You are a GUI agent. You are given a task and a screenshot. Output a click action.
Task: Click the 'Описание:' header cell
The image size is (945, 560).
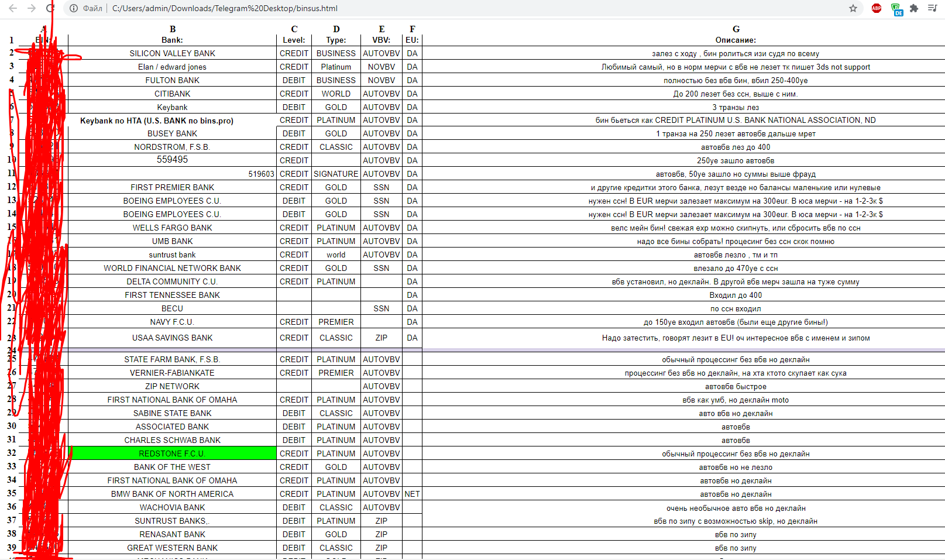pyautogui.click(x=736, y=40)
